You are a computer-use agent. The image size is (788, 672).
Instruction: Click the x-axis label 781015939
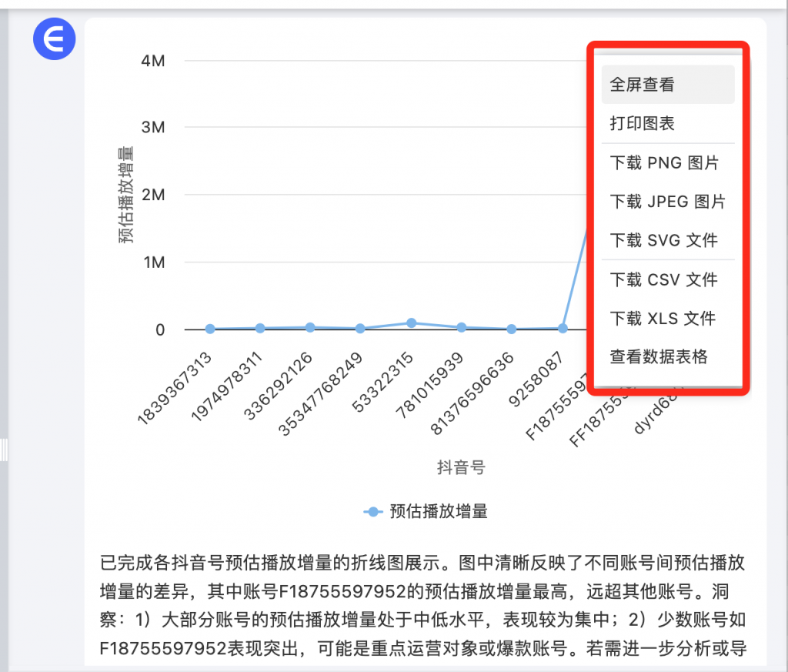point(429,385)
